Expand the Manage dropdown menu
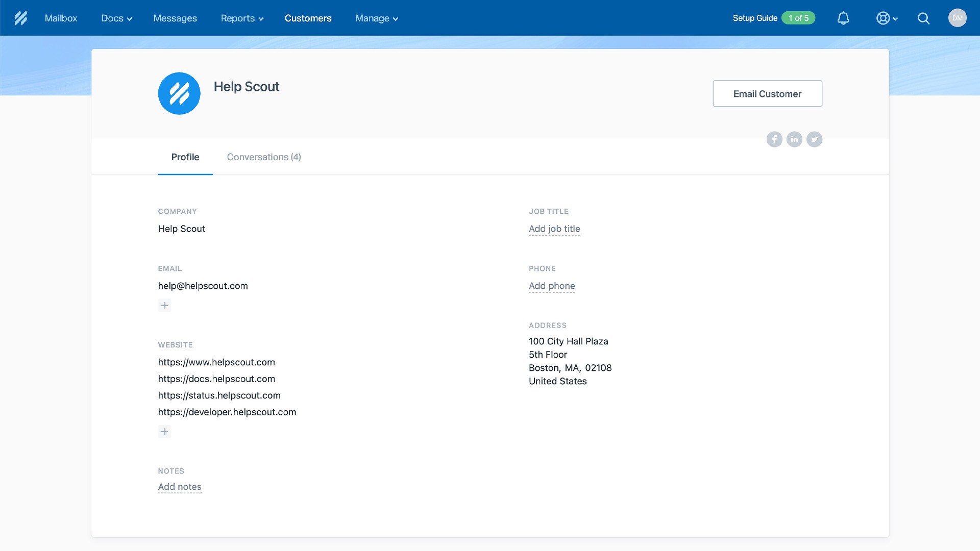This screenshot has width=980, height=551. [377, 18]
